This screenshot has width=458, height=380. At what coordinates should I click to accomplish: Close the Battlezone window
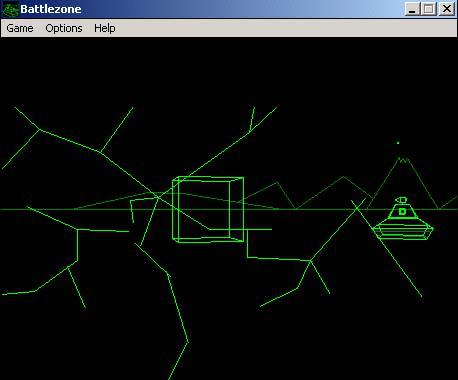(x=447, y=9)
